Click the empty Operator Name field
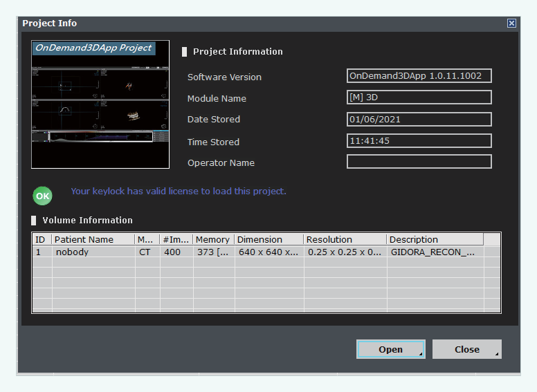The height and width of the screenshot is (392, 537). tap(419, 162)
